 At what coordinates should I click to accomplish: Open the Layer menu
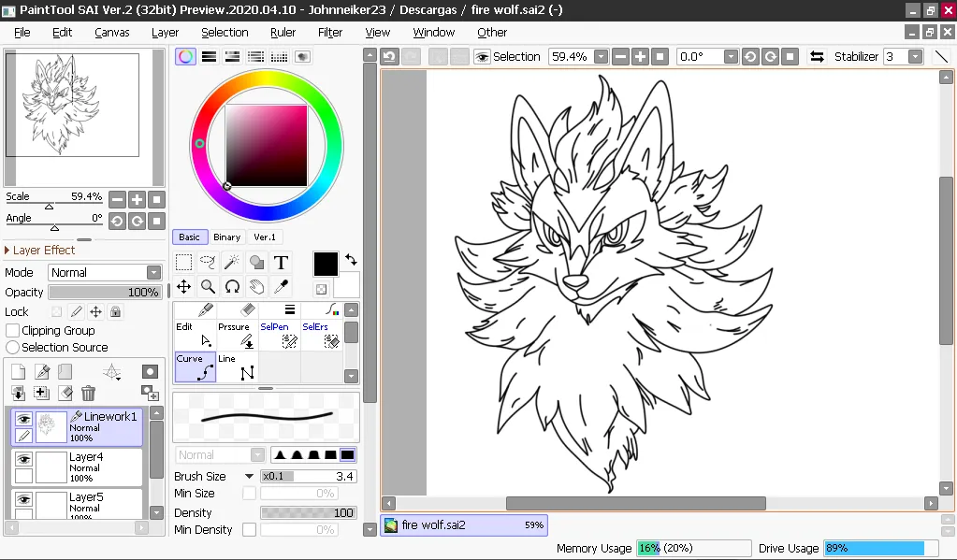pyautogui.click(x=165, y=33)
